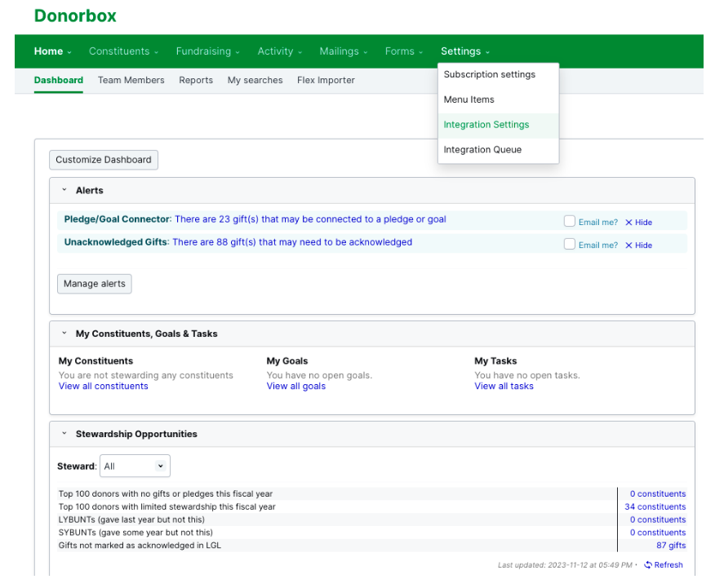Open 87 gifts link
This screenshot has height=588, width=715.
pyautogui.click(x=671, y=546)
